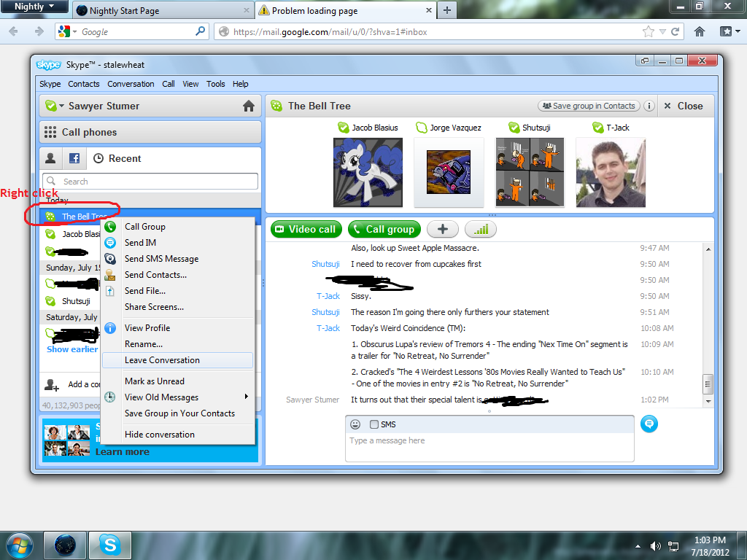The height and width of the screenshot is (560, 747).
Task: Switch to the Nightly Start Page tab
Action: [163, 10]
